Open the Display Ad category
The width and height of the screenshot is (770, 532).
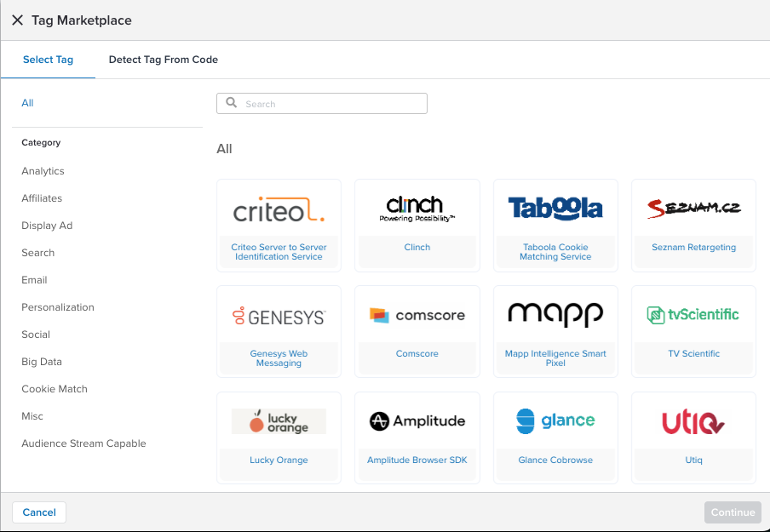46,225
